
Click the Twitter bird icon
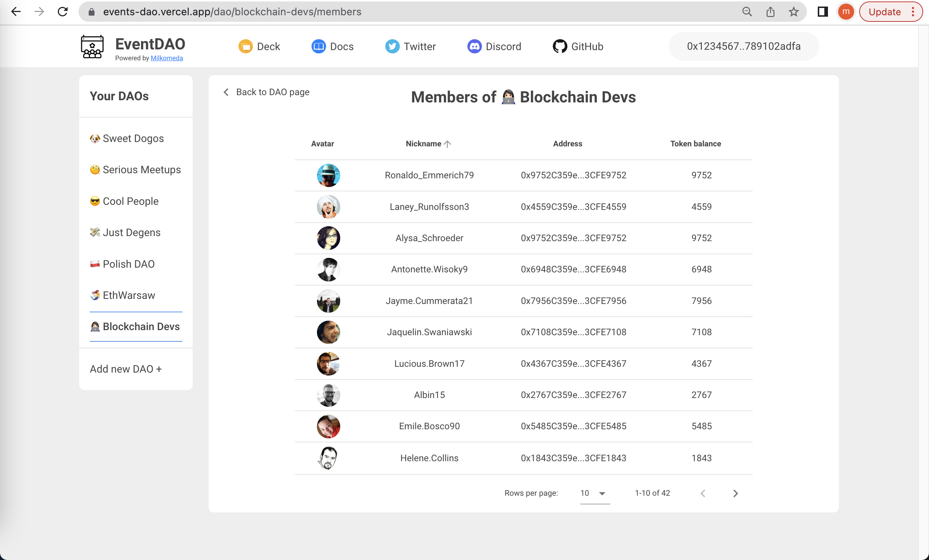coord(392,46)
